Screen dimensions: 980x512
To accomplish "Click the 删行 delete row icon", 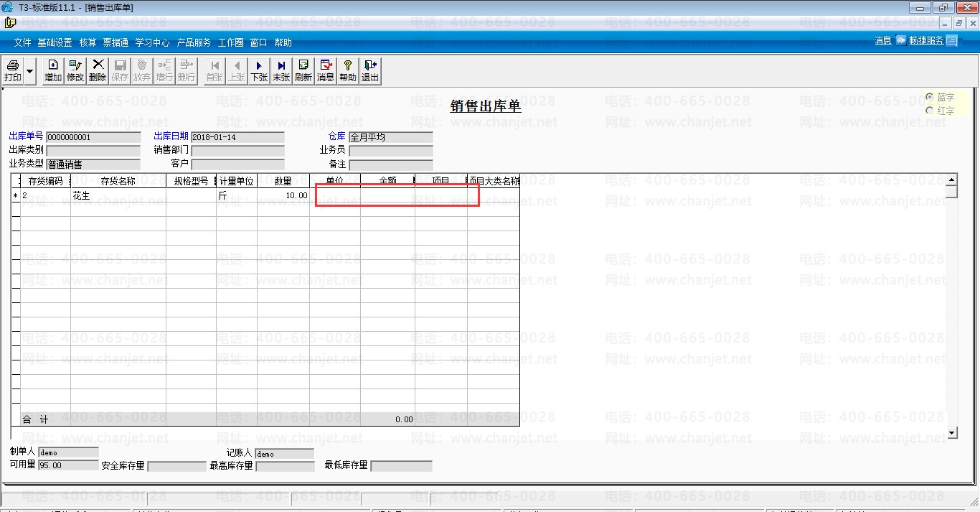I will 187,70.
